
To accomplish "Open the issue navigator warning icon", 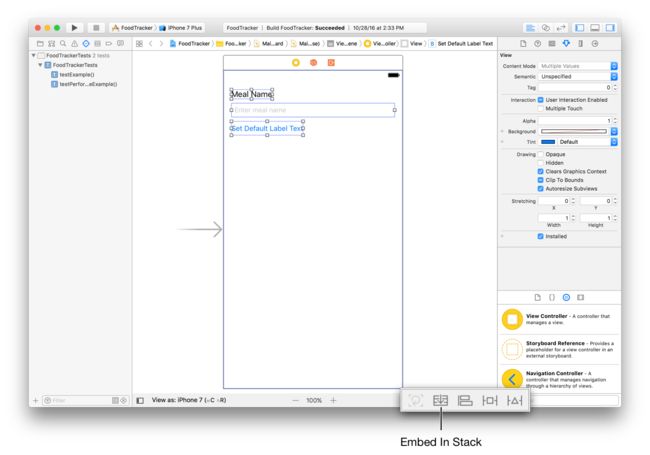I will click(x=74, y=44).
